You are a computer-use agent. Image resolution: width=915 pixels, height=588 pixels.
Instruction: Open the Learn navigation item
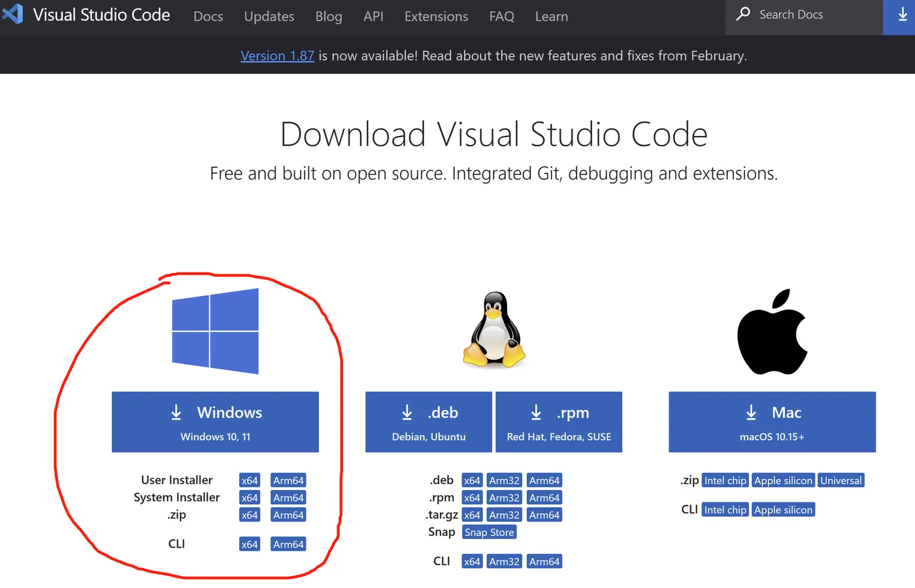coord(551,16)
